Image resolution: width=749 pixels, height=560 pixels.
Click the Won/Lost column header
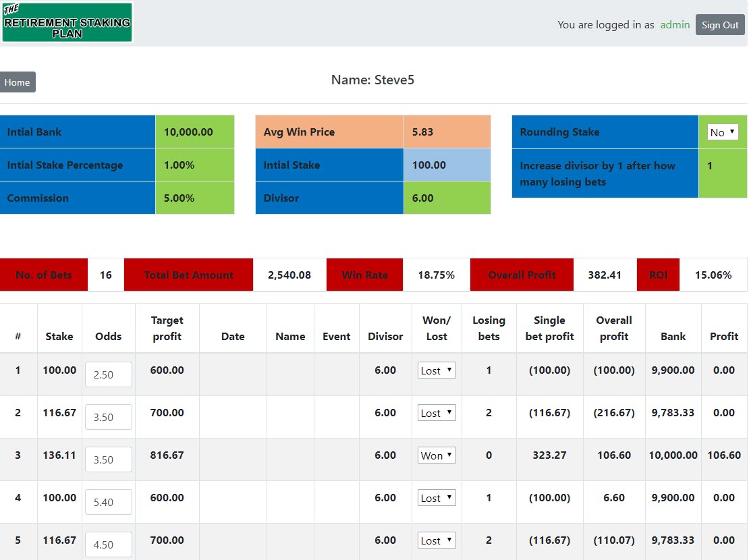pos(437,329)
